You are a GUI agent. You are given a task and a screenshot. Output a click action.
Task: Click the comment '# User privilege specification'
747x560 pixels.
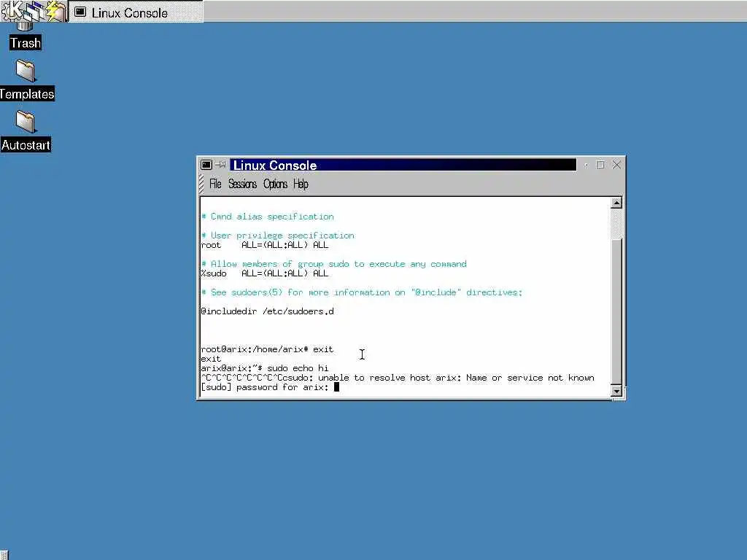point(278,236)
